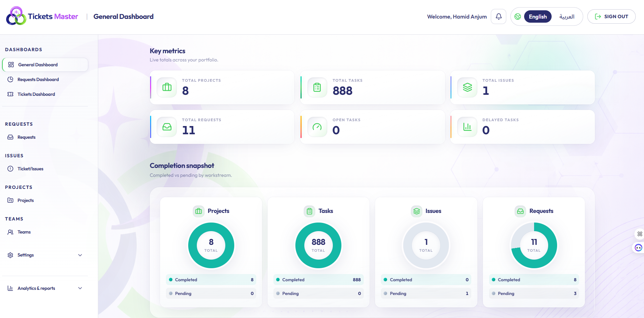The width and height of the screenshot is (644, 318).
Task: Click the Settings gear icon in sidebar
Action: pyautogui.click(x=10, y=255)
